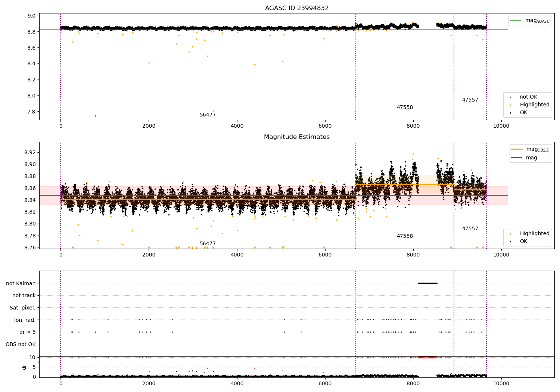Click the "7.8" y-axis tick label
560x392 pixels.
[31, 112]
